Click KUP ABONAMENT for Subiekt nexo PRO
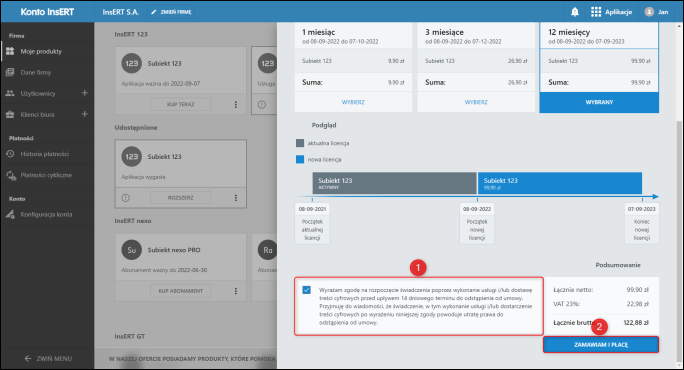Viewport: 684px width, 370px height. click(181, 291)
